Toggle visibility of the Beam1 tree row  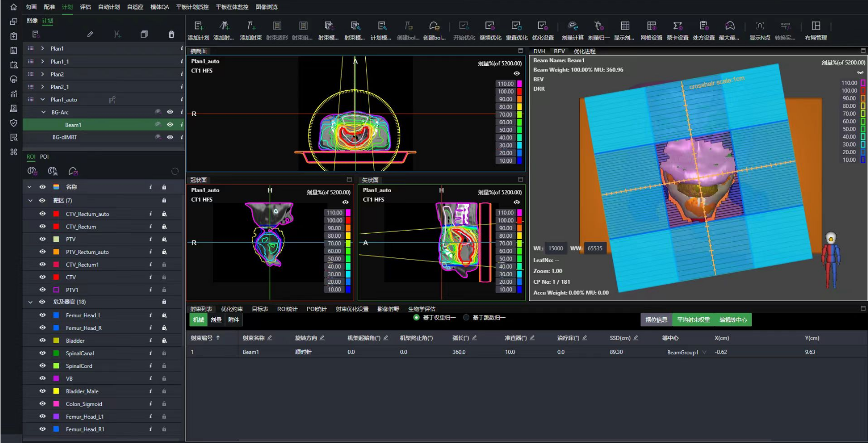[170, 125]
